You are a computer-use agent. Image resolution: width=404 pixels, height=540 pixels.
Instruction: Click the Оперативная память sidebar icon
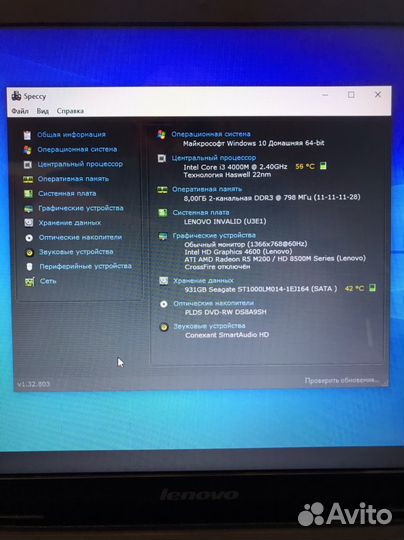click(x=28, y=179)
